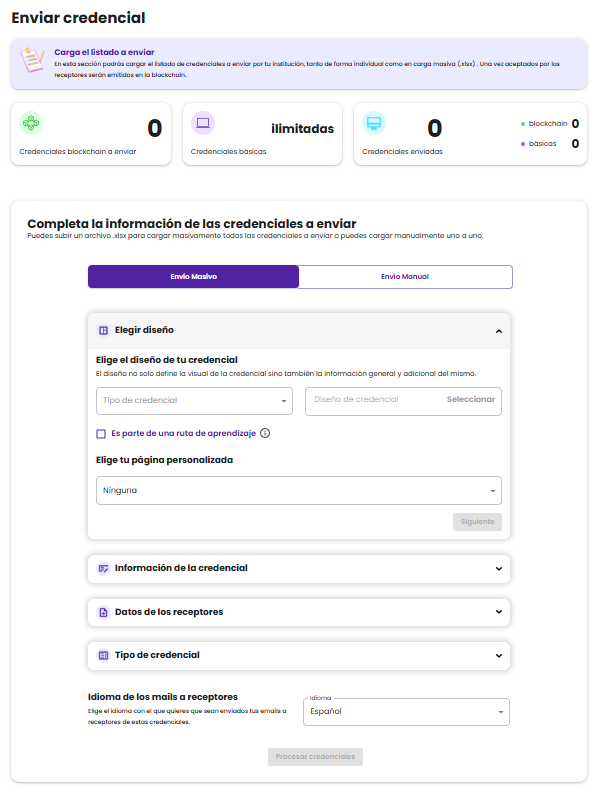Enable 'Es parte de una ruta de aprendizaje'
Viewport: 600px width, 794px height.
[101, 433]
